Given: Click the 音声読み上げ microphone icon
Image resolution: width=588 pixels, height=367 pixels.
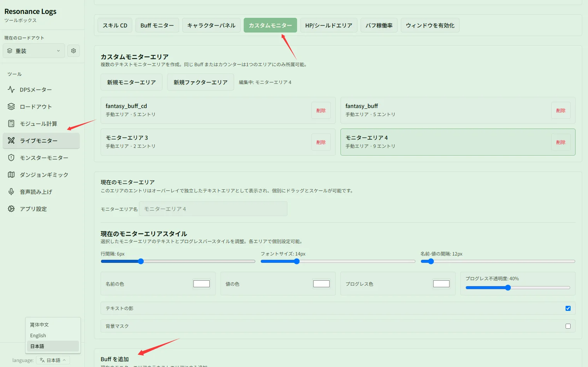Looking at the screenshot, I should [x=11, y=192].
